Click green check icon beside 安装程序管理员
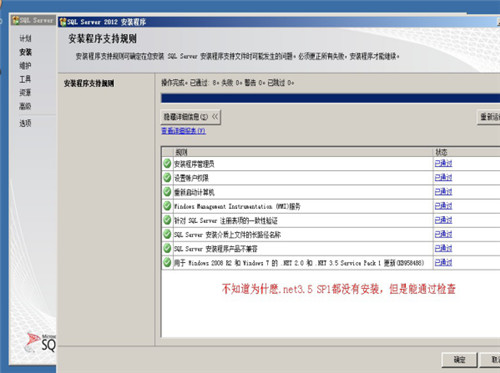Screen dimensions: 500x373 point(167,164)
